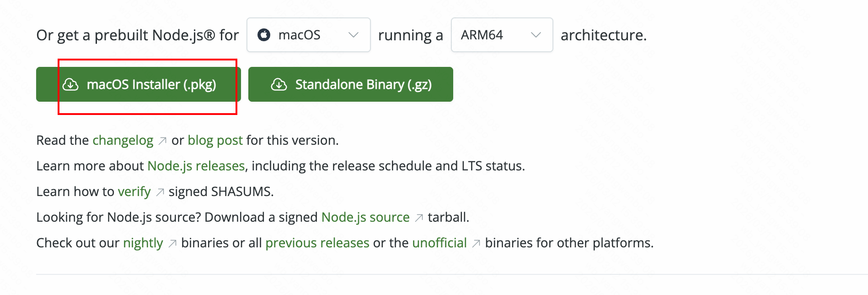Image resolution: width=868 pixels, height=295 pixels.
Task: Open the ARM64 architecture dropdown
Action: (502, 35)
